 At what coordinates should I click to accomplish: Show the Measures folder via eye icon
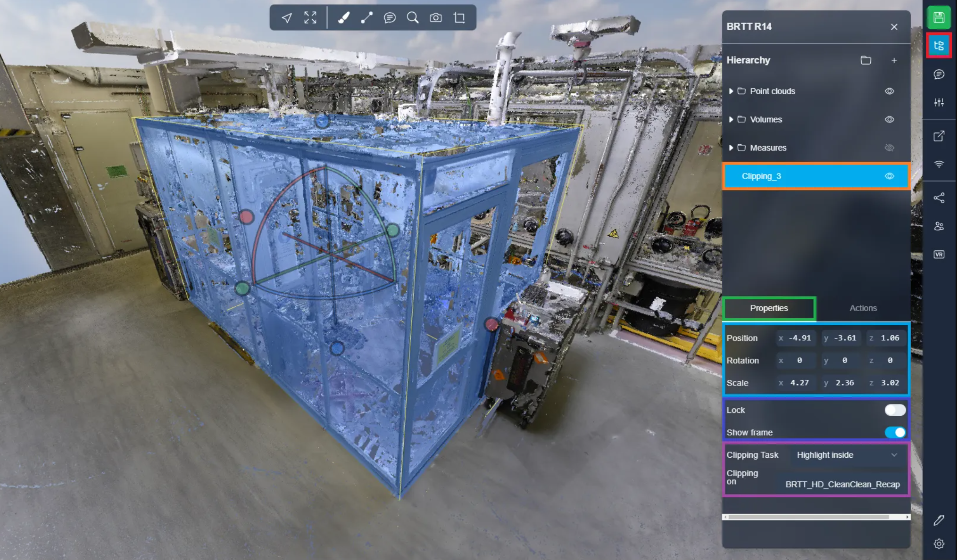(x=889, y=148)
